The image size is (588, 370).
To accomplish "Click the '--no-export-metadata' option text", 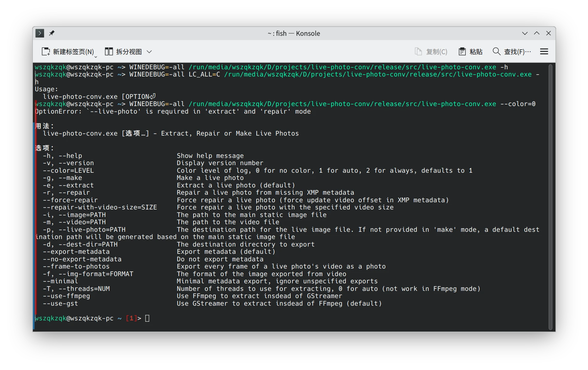I will [82, 259].
